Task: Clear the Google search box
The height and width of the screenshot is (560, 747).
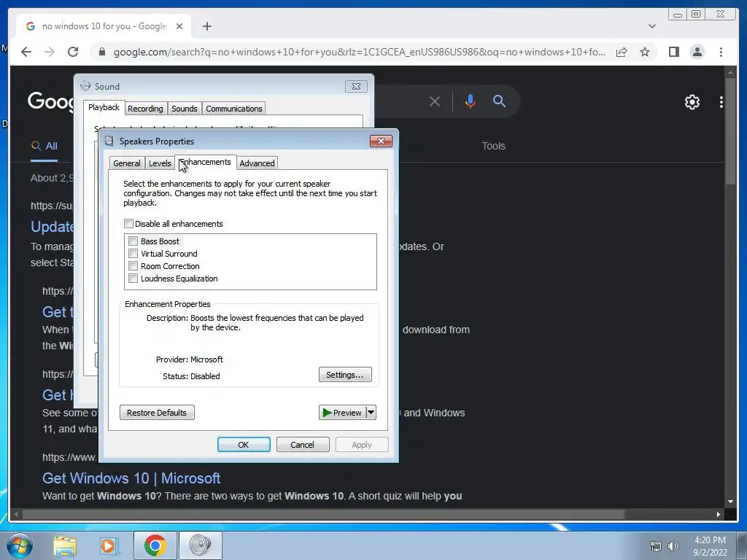Action: coord(435,101)
